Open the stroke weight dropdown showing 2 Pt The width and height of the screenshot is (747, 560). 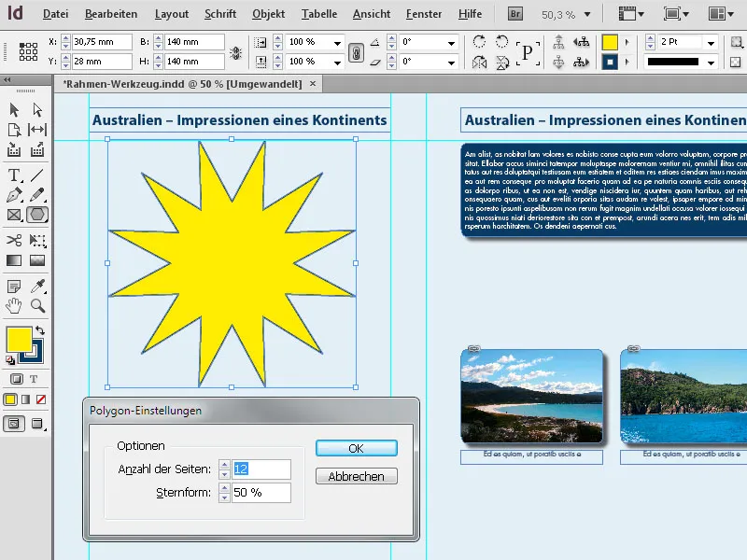tap(712, 44)
